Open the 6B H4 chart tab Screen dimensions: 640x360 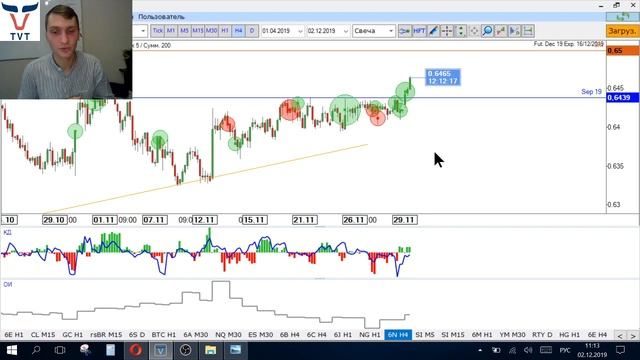click(289, 335)
